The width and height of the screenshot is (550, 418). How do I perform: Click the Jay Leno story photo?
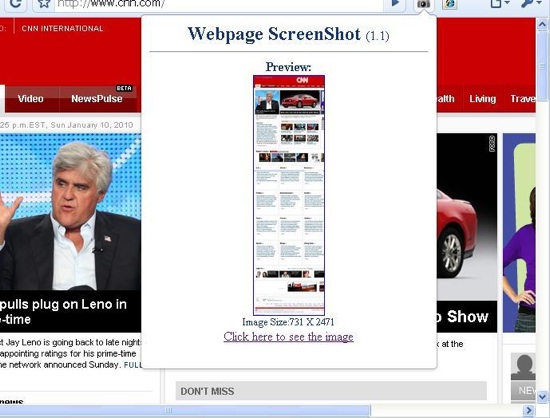point(70,212)
